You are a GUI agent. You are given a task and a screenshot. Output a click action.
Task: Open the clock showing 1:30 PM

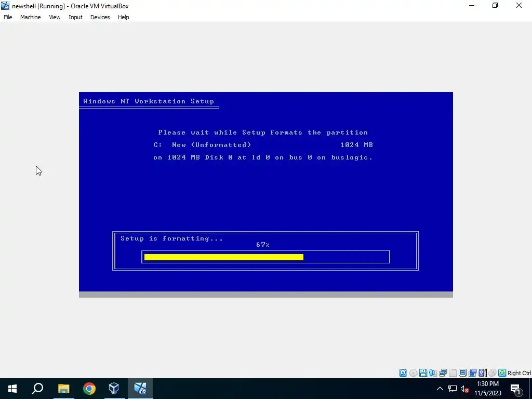pos(487,389)
